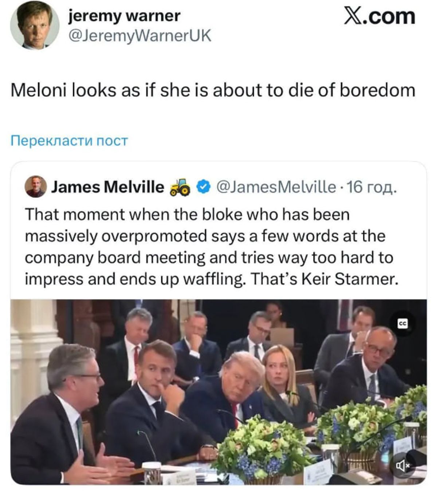Open the @JamesMelville handle link
437x504 pixels.
[x=276, y=187]
